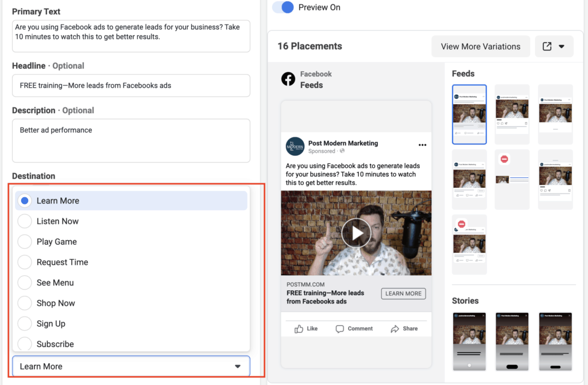Viewport: 588px width, 385px height.
Task: Open the export options dropdown arrow
Action: click(x=562, y=46)
